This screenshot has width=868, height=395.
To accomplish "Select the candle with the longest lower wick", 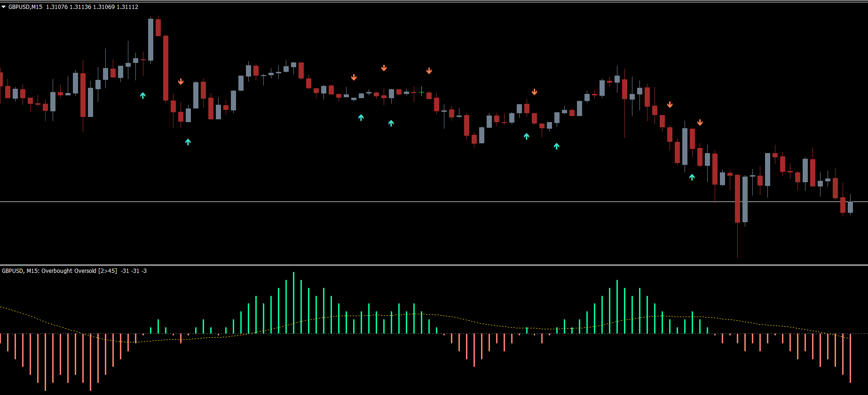I will tap(737, 198).
